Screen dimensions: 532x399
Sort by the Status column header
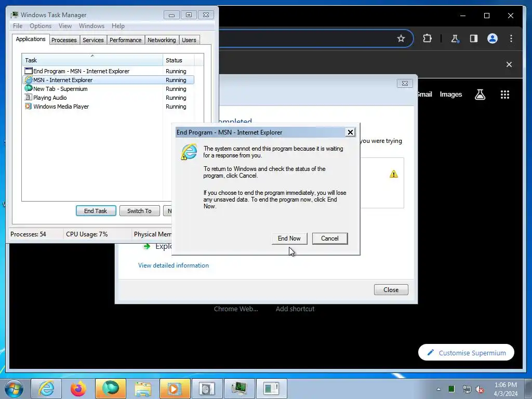pos(179,60)
